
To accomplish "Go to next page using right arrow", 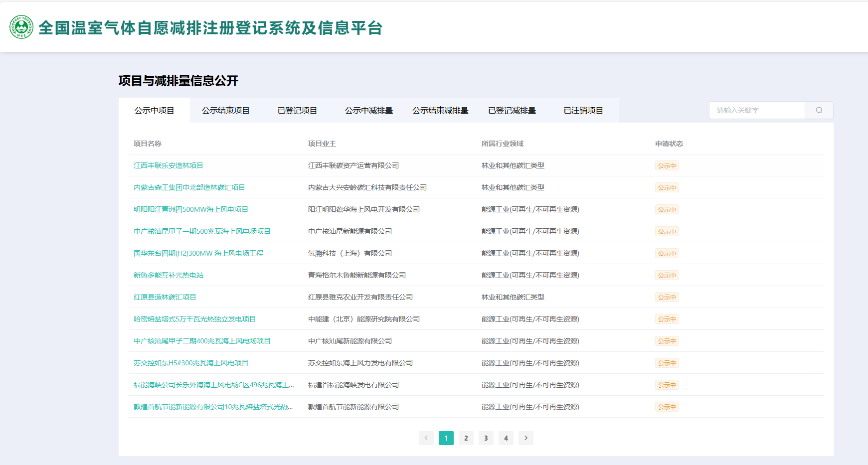I will tap(525, 438).
